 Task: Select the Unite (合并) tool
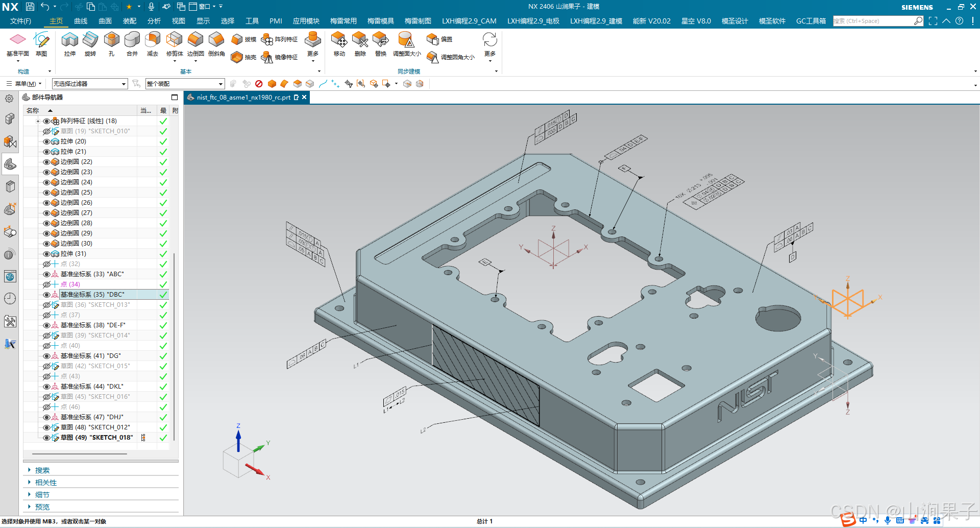[132, 44]
